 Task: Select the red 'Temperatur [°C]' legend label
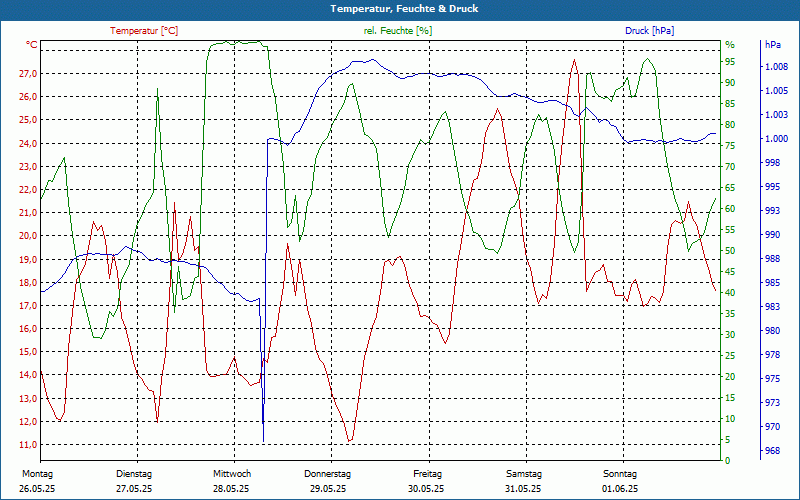(x=144, y=31)
